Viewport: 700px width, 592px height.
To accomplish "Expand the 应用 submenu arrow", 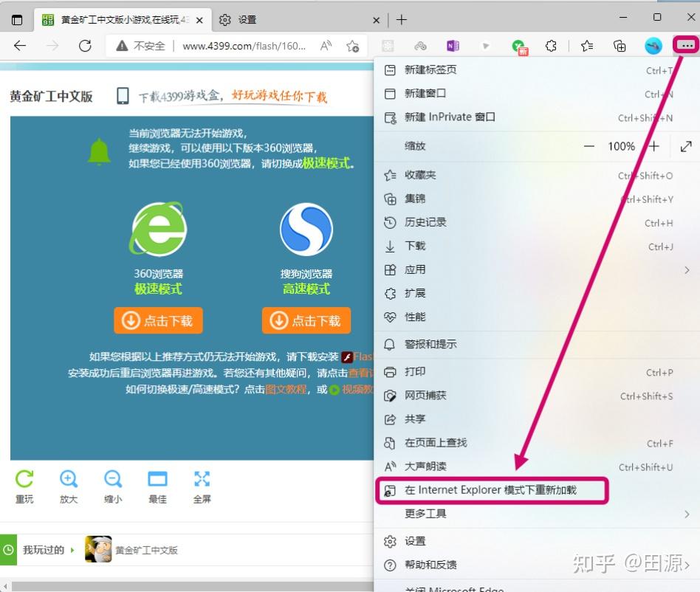I will [687, 270].
